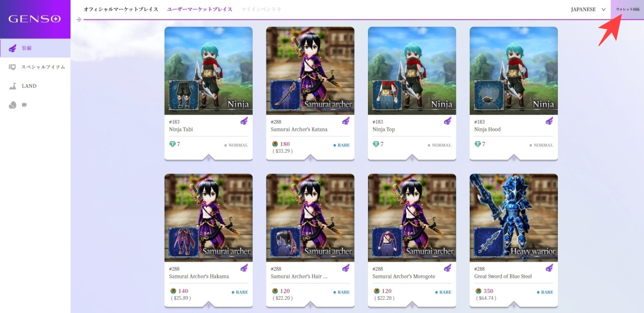
Task: Click the wallet connect button
Action: pos(627,9)
